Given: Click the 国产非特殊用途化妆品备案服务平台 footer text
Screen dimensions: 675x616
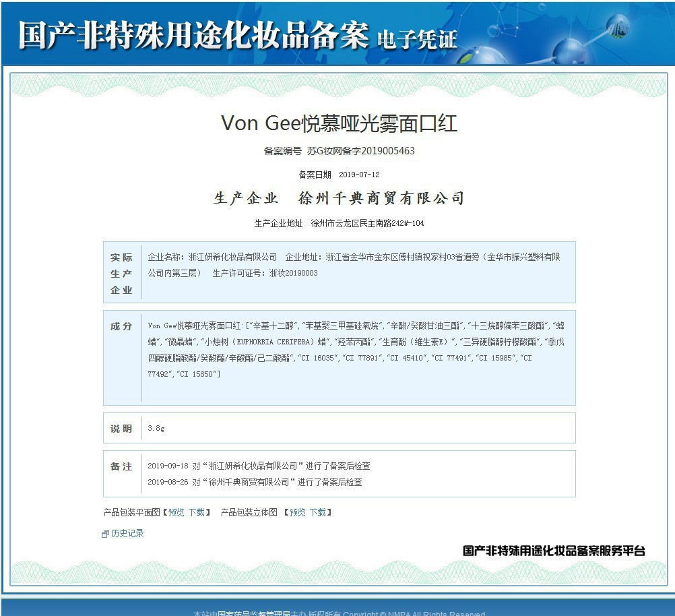Looking at the screenshot, I should coord(554,551).
